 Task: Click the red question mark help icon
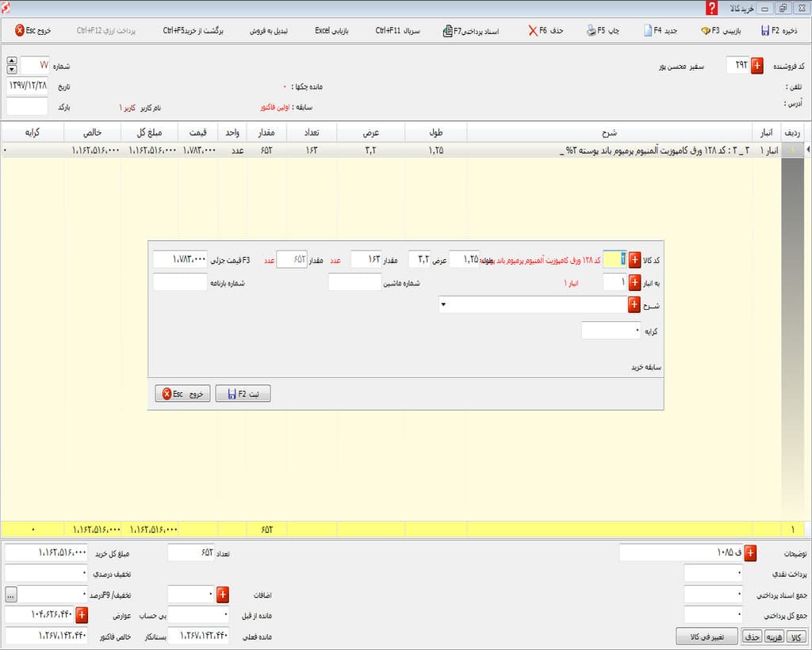pos(711,8)
